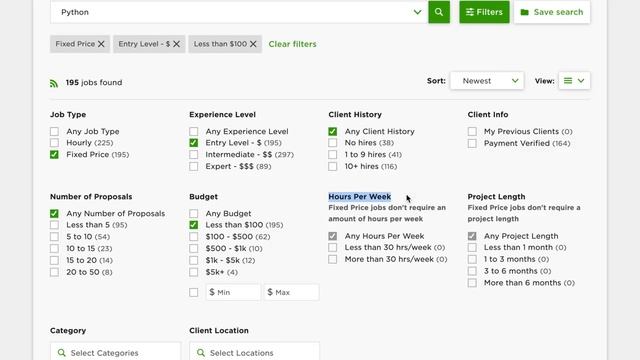Click the Any Project Length checkbox
The width and height of the screenshot is (640, 360).
pyautogui.click(x=472, y=236)
